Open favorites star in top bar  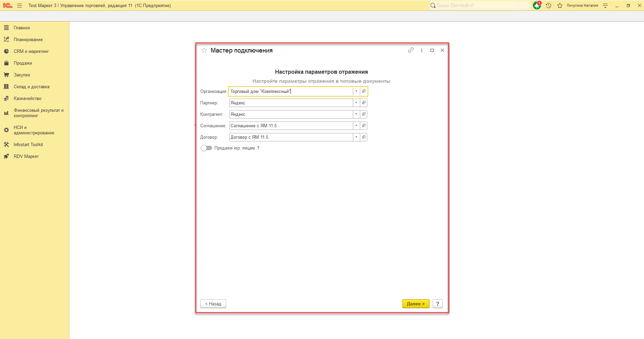pos(560,5)
